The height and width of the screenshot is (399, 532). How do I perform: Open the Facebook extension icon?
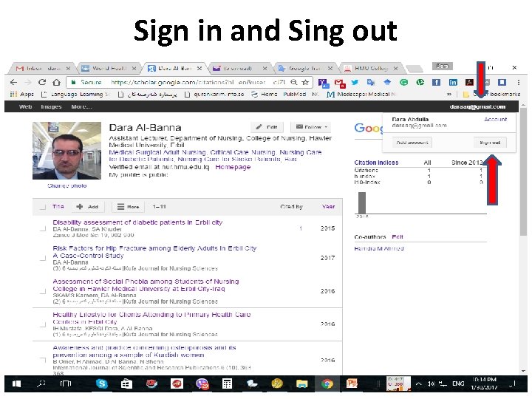coord(437,82)
